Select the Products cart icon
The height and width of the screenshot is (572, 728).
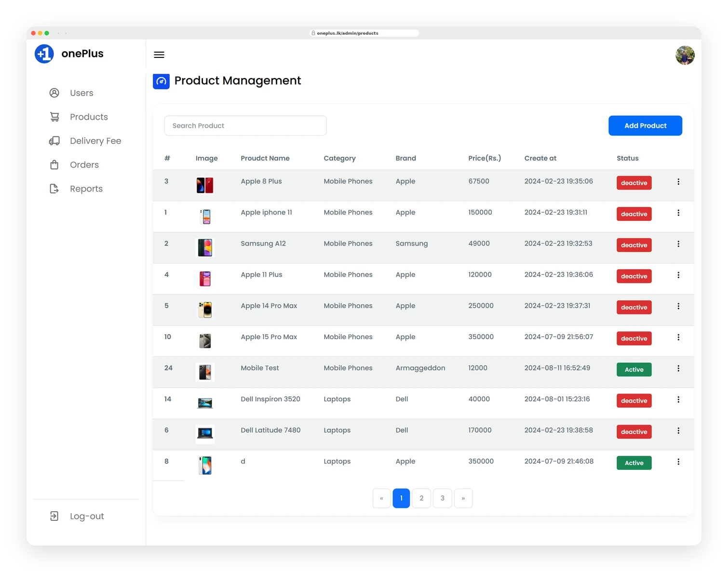pos(54,117)
